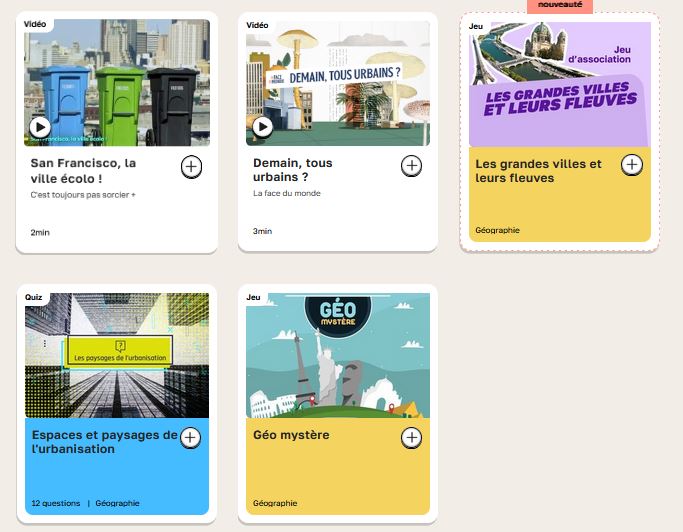Click Géographie label on quiz card
683x532 pixels.
117,503
